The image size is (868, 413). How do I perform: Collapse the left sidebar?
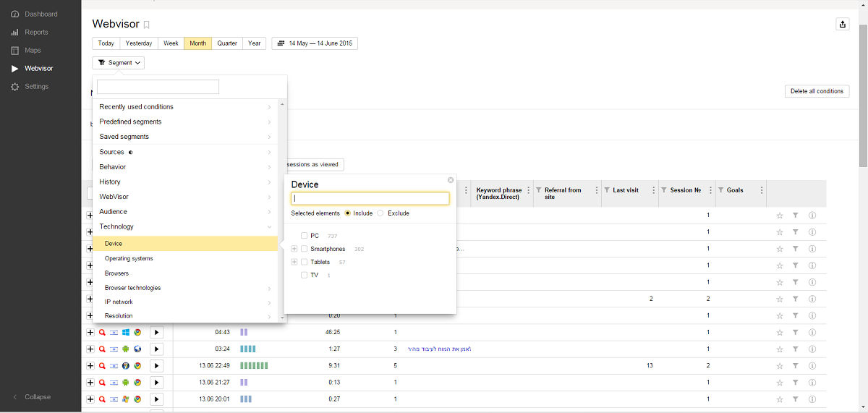[x=33, y=397]
